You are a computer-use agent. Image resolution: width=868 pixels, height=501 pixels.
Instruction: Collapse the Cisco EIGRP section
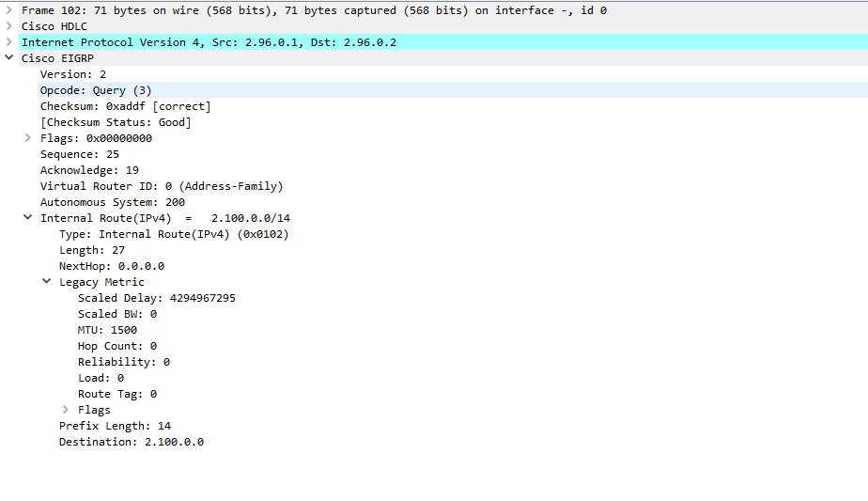8,57
